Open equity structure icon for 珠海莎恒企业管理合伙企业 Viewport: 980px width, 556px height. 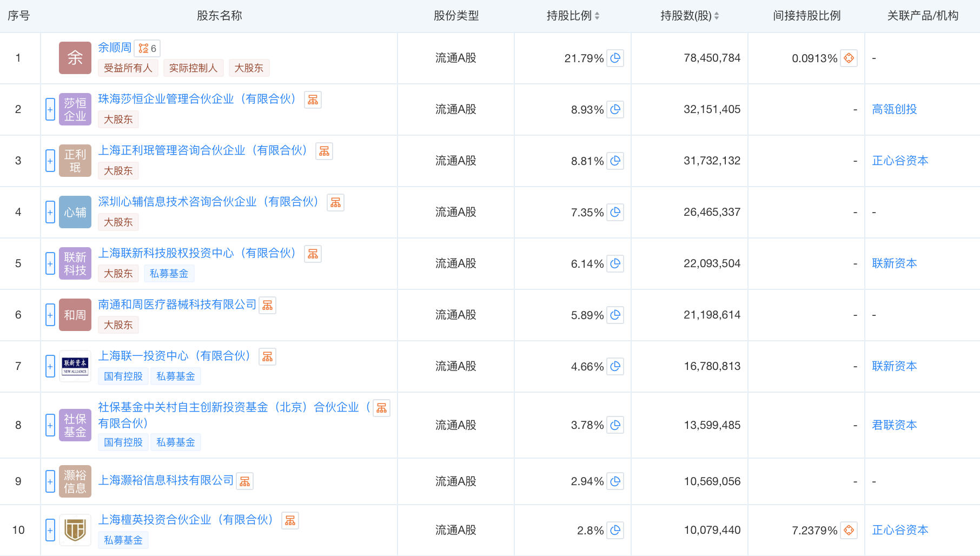313,100
